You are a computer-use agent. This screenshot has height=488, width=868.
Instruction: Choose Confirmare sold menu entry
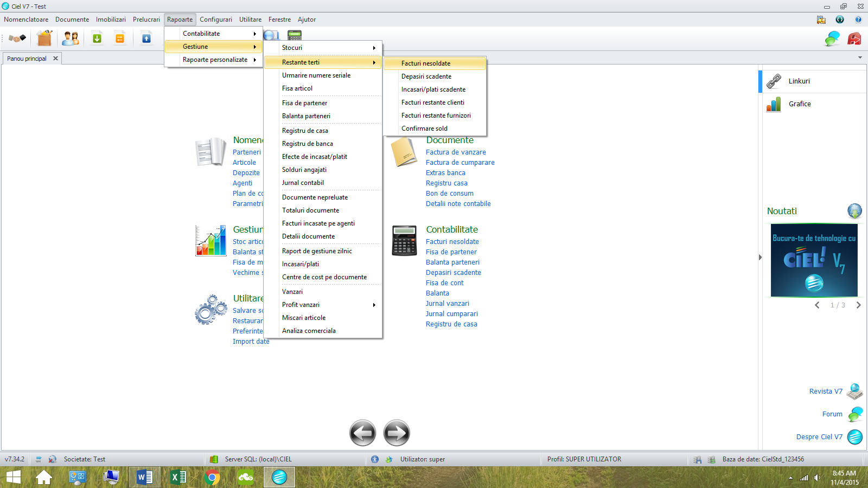pyautogui.click(x=435, y=129)
